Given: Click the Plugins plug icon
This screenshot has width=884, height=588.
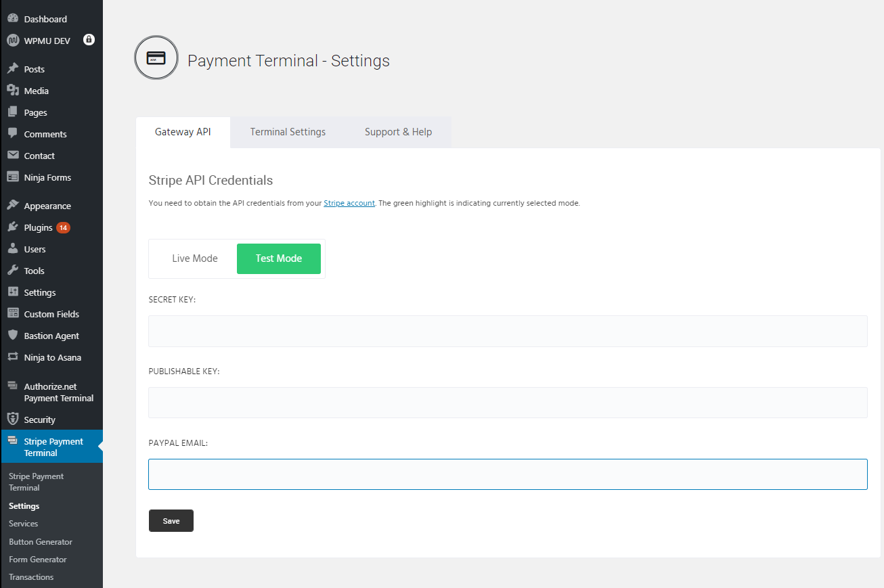Looking at the screenshot, I should click(12, 227).
